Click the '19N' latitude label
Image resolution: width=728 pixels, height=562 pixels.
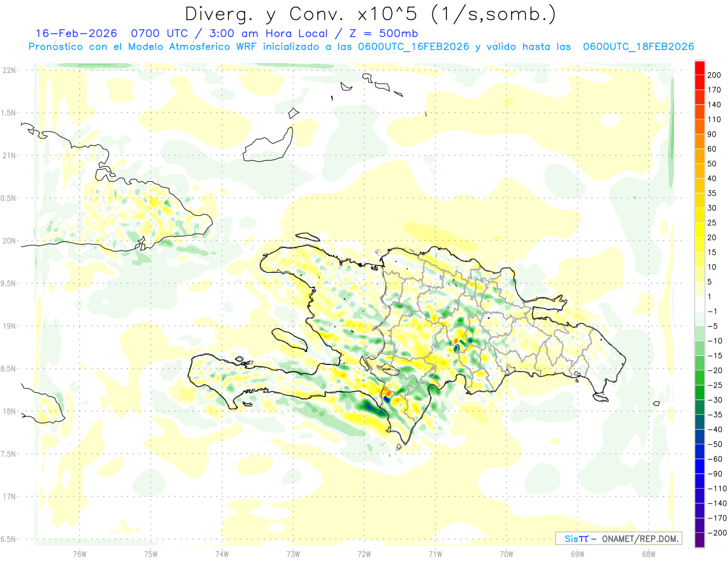[x=9, y=326]
